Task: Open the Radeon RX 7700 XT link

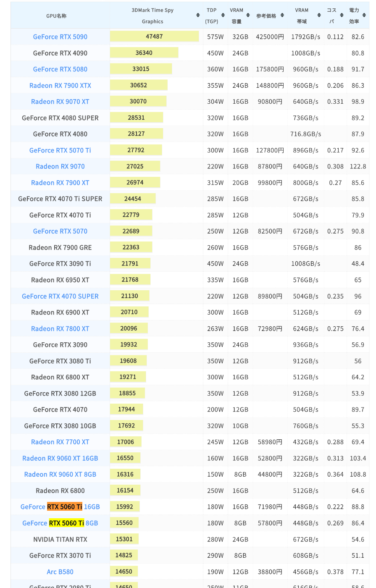Action: (x=60, y=442)
